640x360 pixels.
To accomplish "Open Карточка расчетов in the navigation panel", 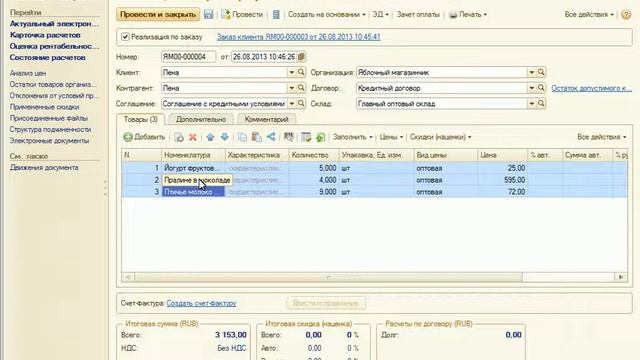I will click(x=45, y=35).
